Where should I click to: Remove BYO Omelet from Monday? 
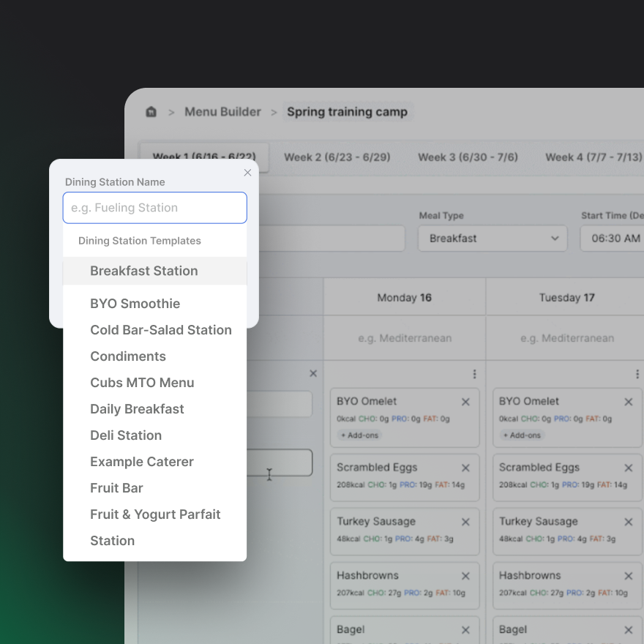coord(465,402)
